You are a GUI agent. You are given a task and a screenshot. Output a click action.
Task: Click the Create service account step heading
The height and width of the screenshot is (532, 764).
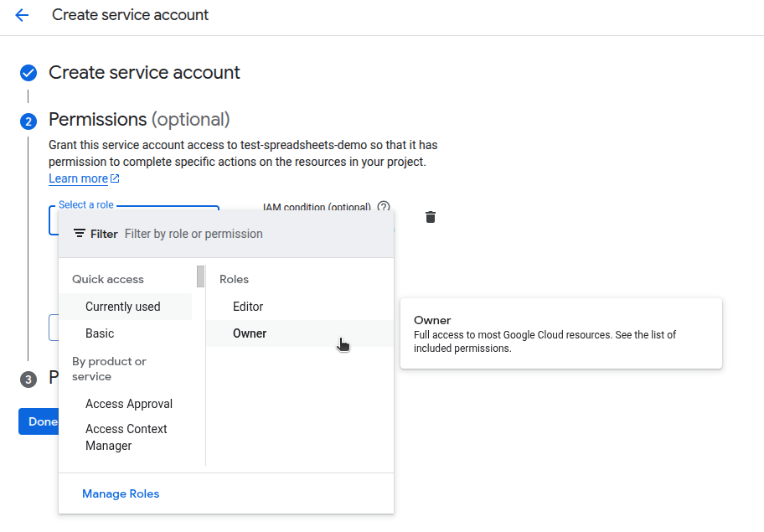(144, 73)
